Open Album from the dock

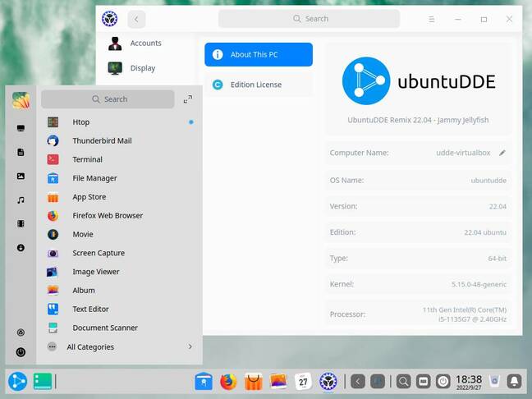tap(278, 382)
